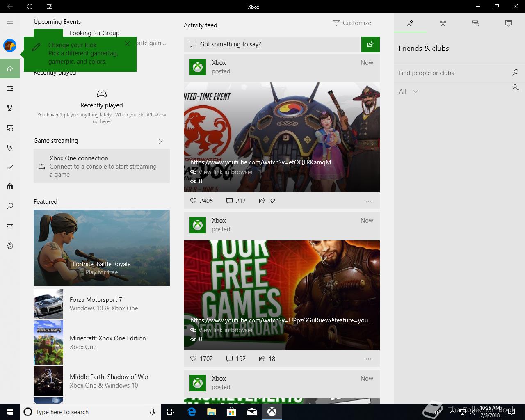Open Mail app from taskbar
The image size is (525, 420).
click(252, 412)
